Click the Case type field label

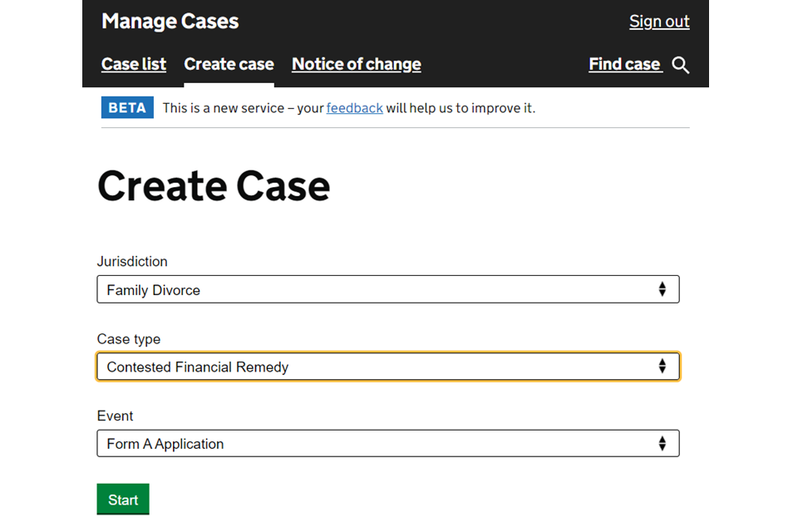129,339
